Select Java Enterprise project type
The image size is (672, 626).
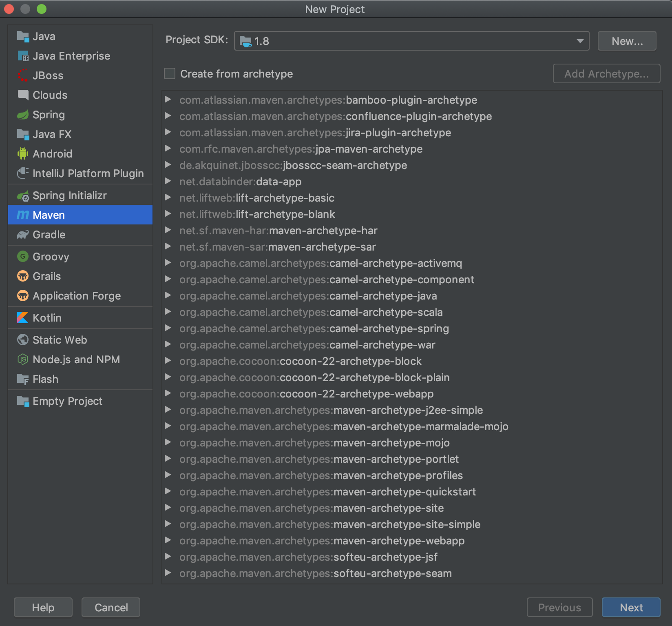(80, 56)
